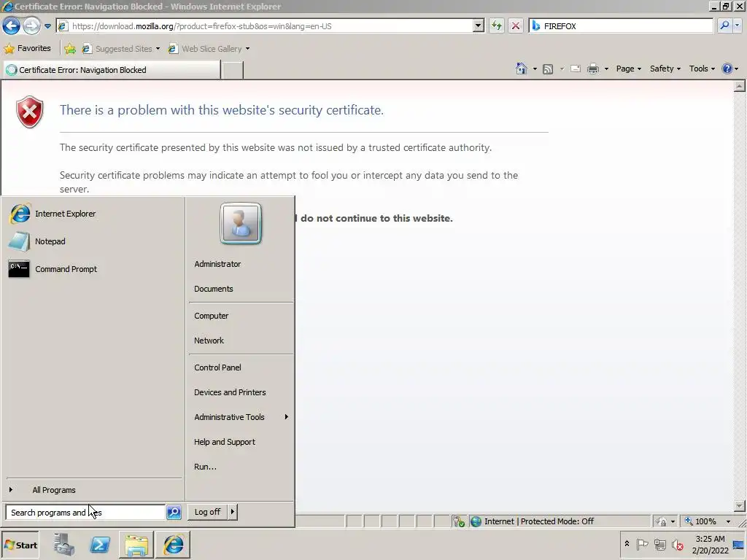Open a new blank tab
The image size is (747, 560).
[x=233, y=70]
